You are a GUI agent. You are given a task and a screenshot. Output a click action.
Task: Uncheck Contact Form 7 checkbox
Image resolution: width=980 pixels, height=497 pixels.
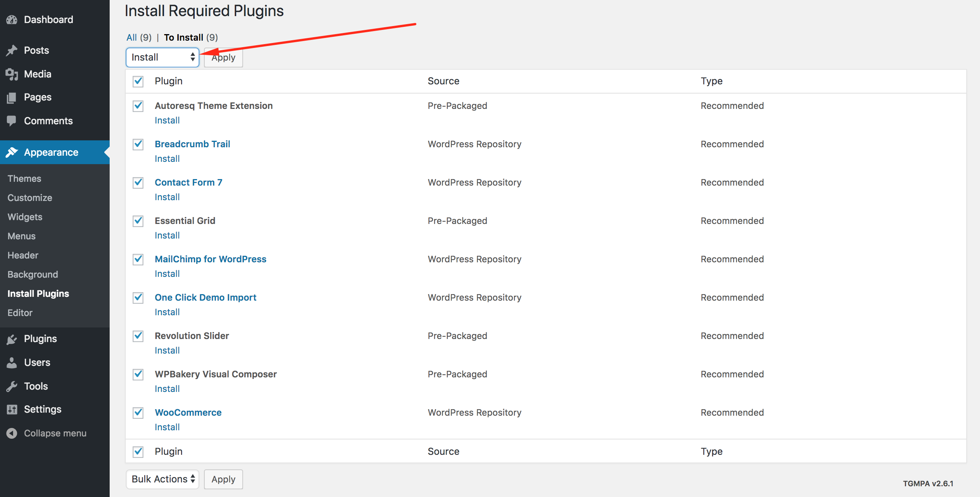[x=138, y=183]
